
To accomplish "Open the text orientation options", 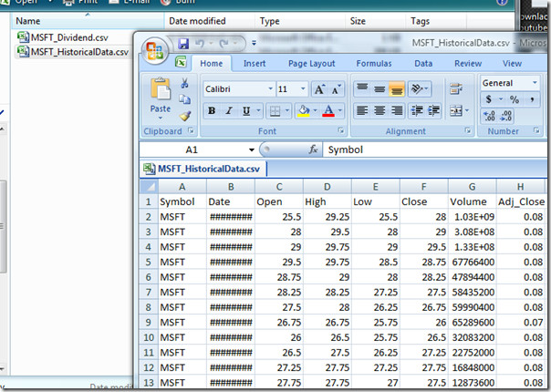I will click(420, 88).
